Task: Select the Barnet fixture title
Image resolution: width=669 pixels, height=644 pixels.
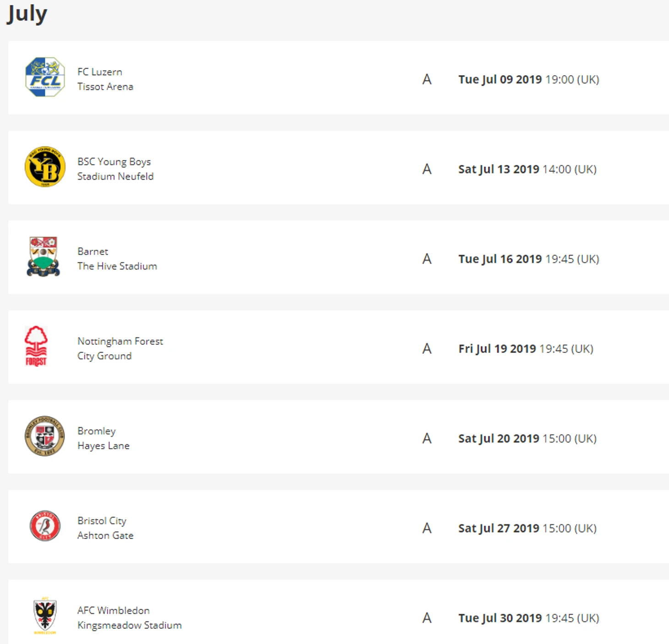Action: tap(93, 252)
